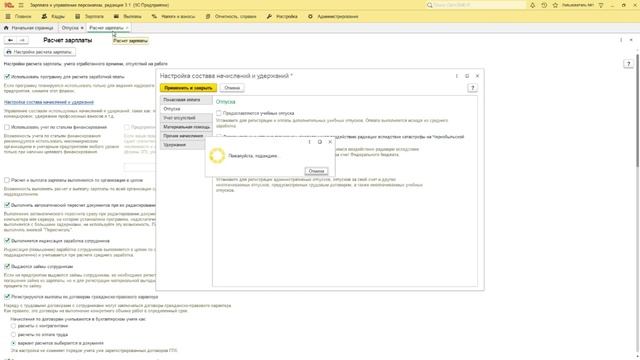Toggle loans issued to employees checkbox
640x360 pixels.
coord(7,266)
